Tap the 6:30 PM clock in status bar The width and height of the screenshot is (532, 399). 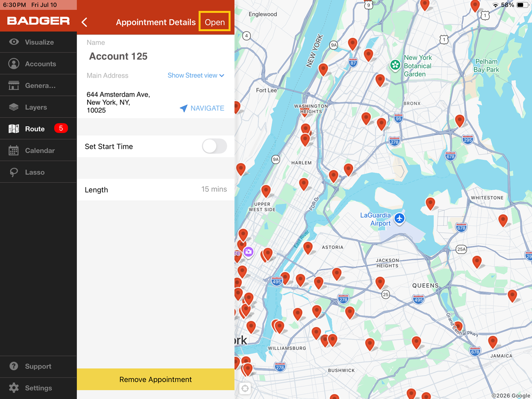point(14,5)
